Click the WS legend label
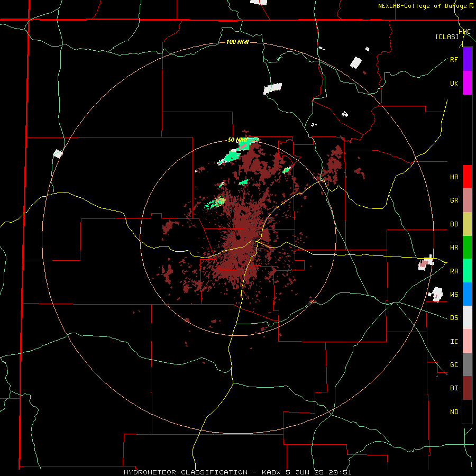This screenshot has height=476, width=476. [x=454, y=295]
